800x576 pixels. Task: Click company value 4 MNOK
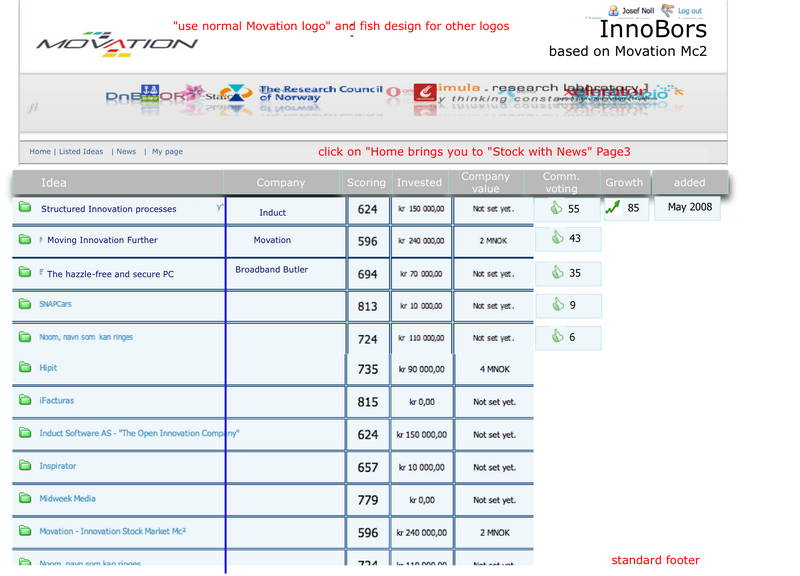[494, 369]
